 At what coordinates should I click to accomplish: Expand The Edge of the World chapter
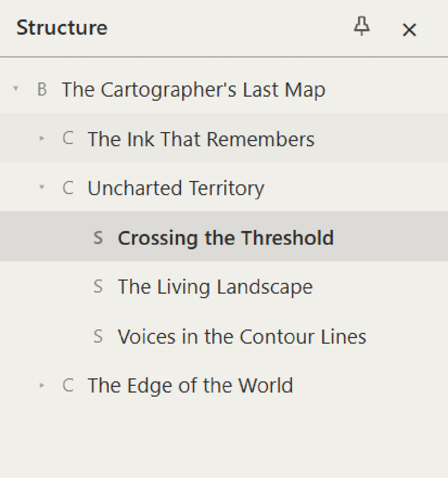42,385
